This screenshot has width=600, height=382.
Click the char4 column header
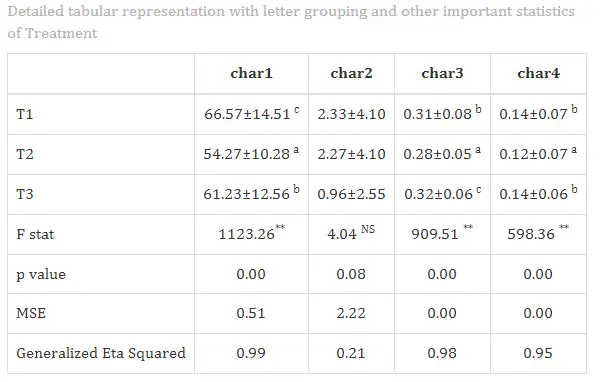click(538, 73)
